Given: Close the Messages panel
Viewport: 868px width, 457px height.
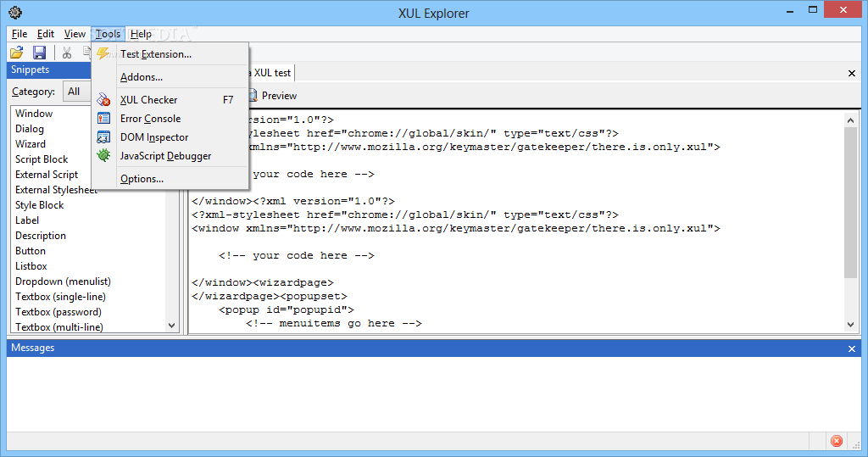Looking at the screenshot, I should (852, 348).
